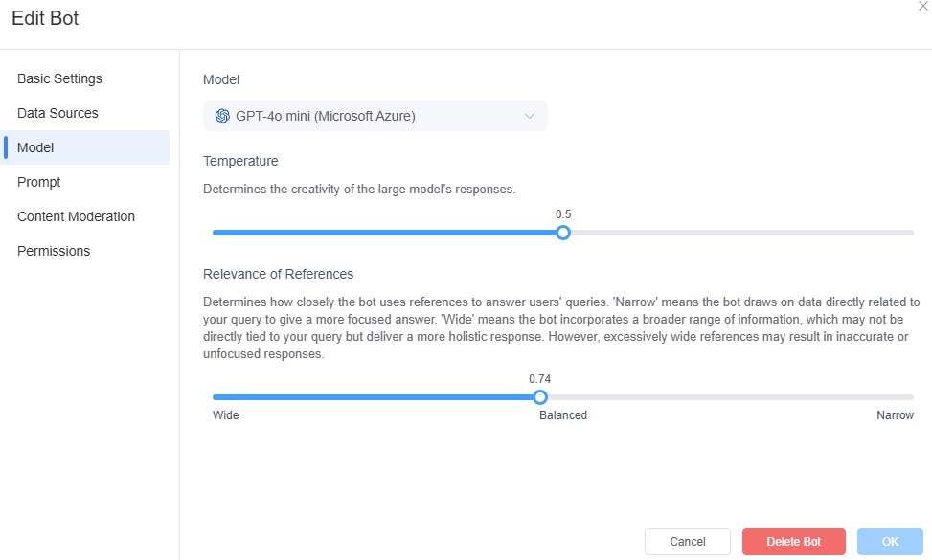Switch to Permissions section
This screenshot has width=932, height=560.
click(54, 251)
